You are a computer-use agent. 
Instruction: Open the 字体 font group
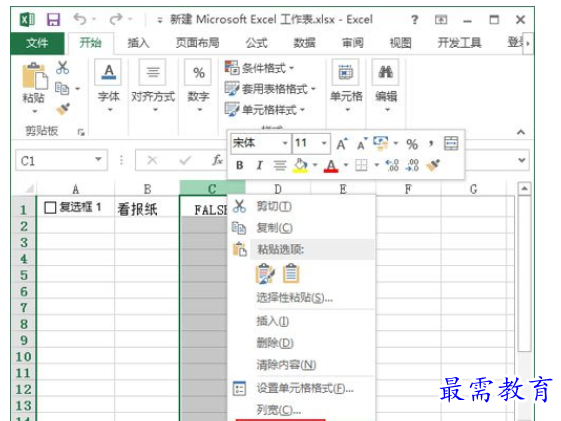(x=109, y=86)
